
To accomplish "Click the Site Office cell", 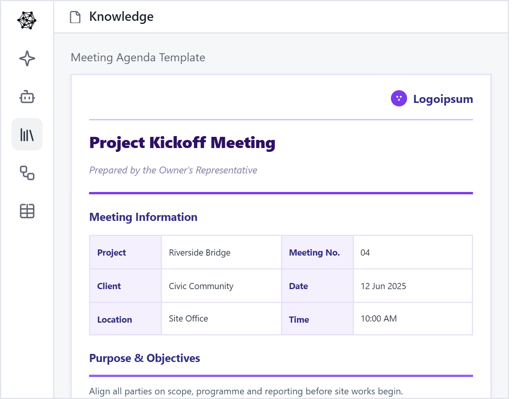I will [222, 319].
